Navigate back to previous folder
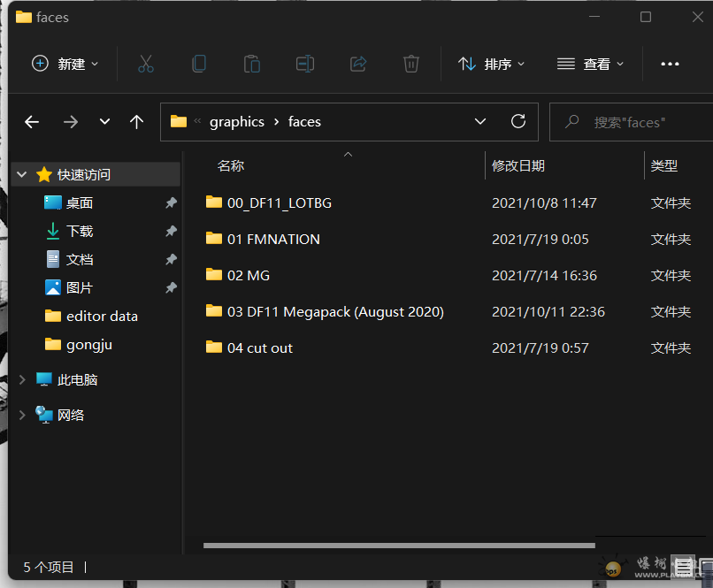Image resolution: width=713 pixels, height=588 pixels. pos(32,122)
